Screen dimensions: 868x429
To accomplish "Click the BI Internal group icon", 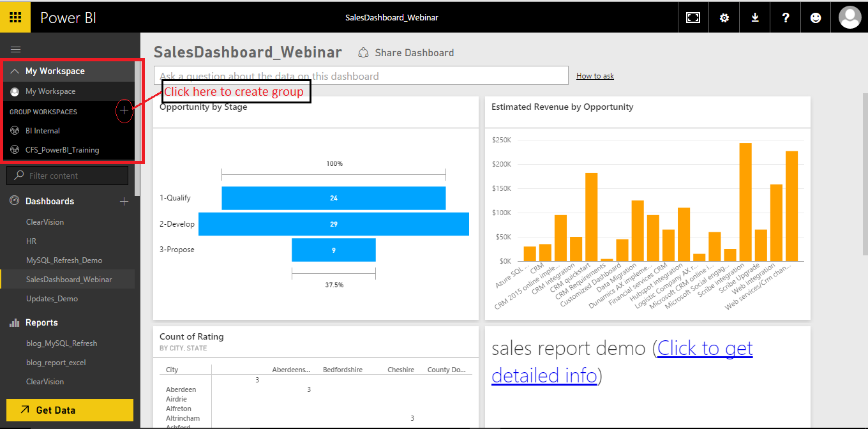I will click(x=15, y=130).
